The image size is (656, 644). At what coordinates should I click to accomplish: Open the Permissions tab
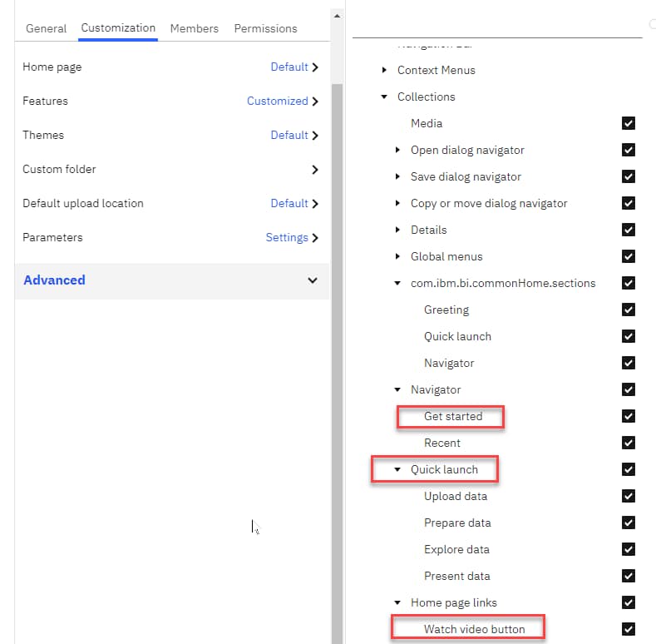coord(265,28)
